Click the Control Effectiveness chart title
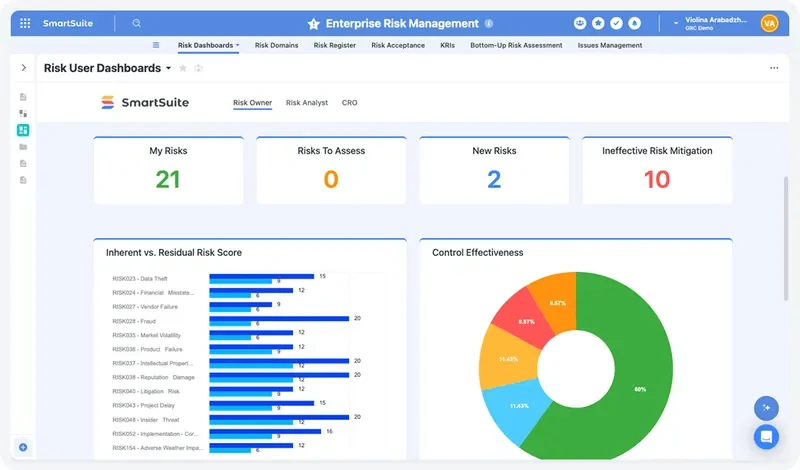 [x=478, y=252]
